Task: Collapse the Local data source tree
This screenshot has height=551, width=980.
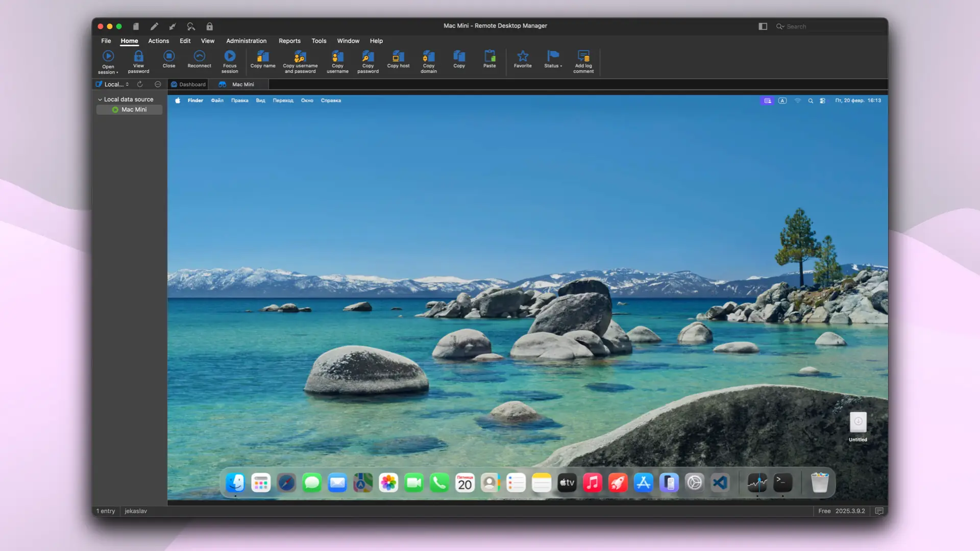Action: tap(100, 99)
